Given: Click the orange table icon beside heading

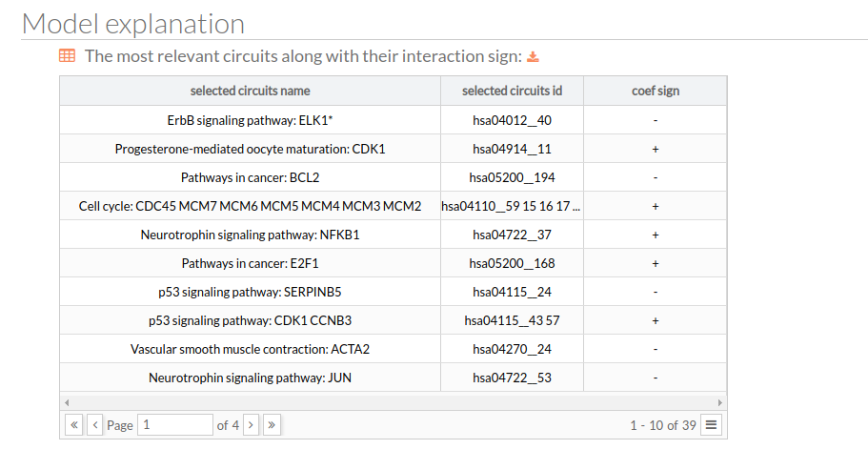Looking at the screenshot, I should (x=67, y=55).
